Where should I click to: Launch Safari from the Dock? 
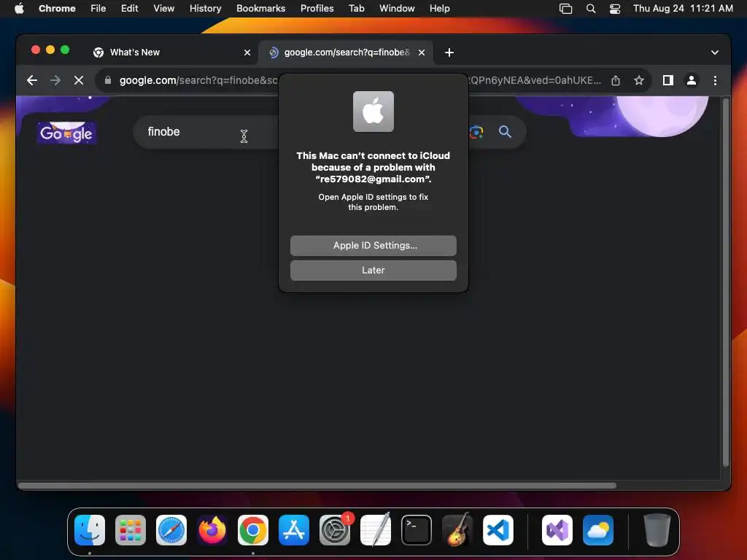(x=171, y=530)
